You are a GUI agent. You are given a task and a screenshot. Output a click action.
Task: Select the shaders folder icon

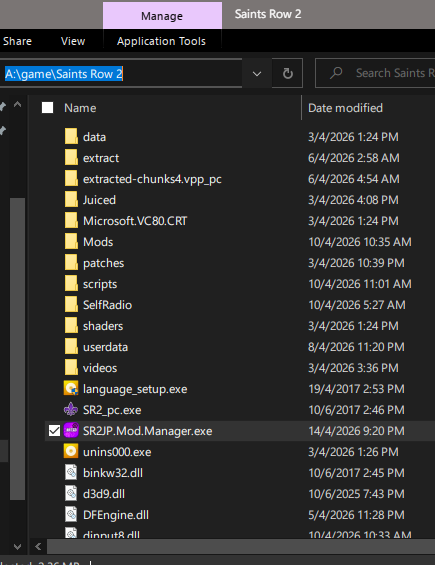(x=71, y=326)
